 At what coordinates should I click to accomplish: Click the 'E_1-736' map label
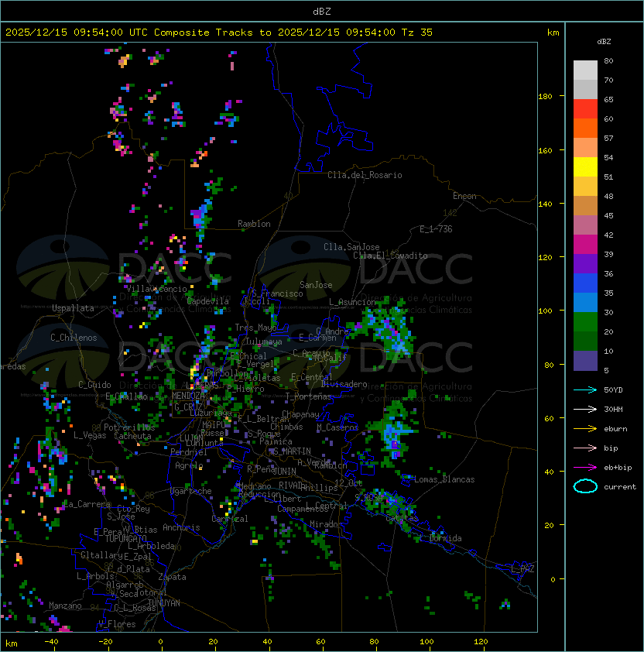(x=436, y=229)
